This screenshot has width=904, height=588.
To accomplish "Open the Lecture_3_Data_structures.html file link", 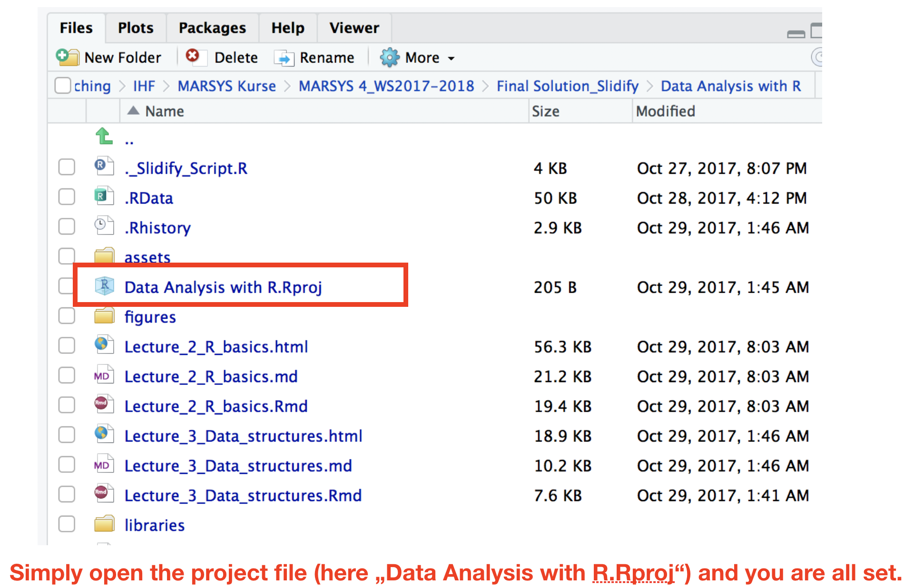I will click(x=243, y=436).
